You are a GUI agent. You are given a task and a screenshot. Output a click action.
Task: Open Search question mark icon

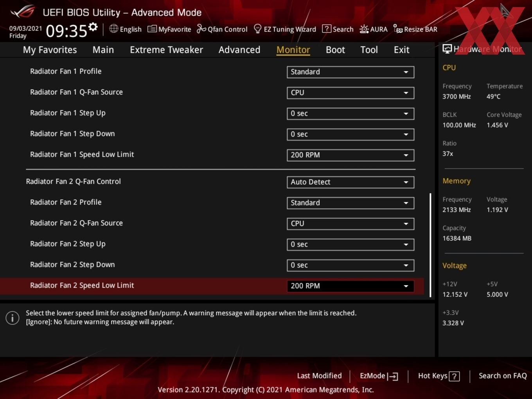tap(326, 29)
